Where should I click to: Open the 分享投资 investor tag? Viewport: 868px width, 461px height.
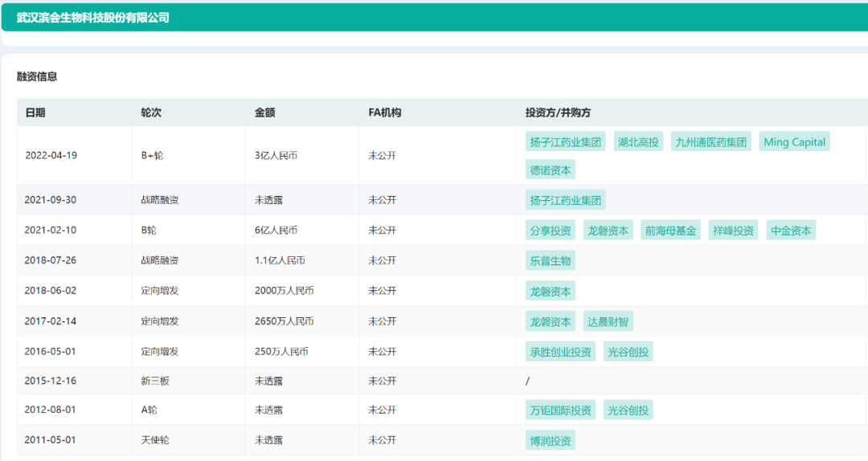point(551,230)
